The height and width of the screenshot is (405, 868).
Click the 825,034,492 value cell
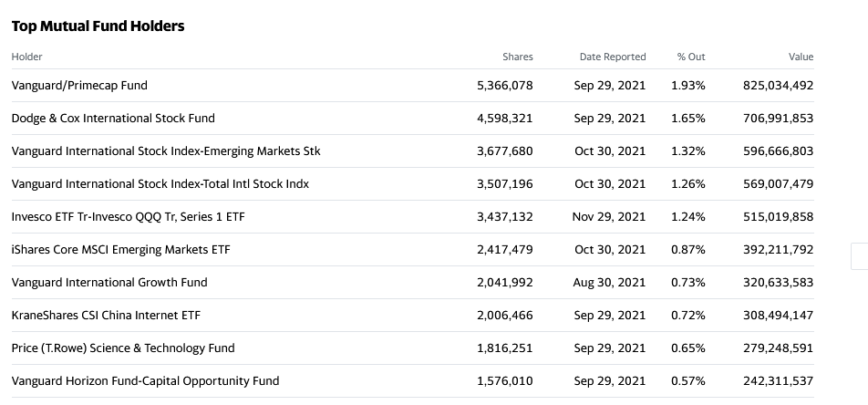coord(779,86)
